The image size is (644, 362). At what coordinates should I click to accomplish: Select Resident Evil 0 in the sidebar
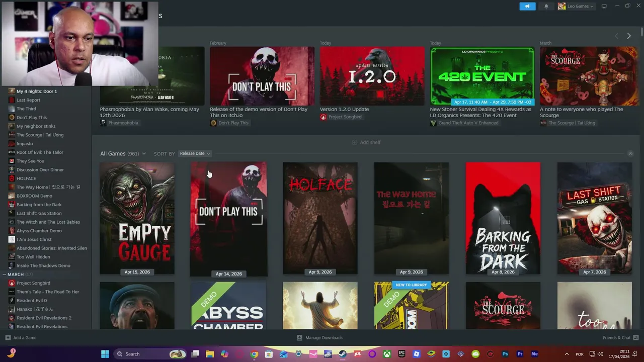point(45,300)
